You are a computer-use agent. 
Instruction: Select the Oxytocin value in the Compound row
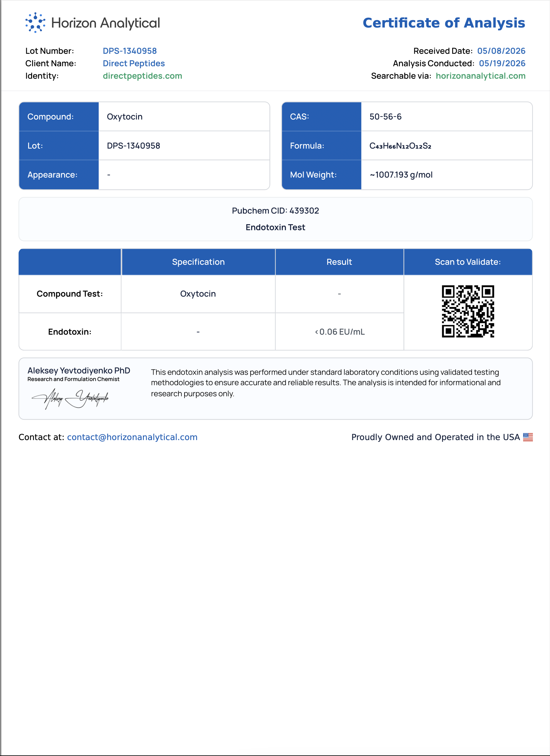[125, 117]
